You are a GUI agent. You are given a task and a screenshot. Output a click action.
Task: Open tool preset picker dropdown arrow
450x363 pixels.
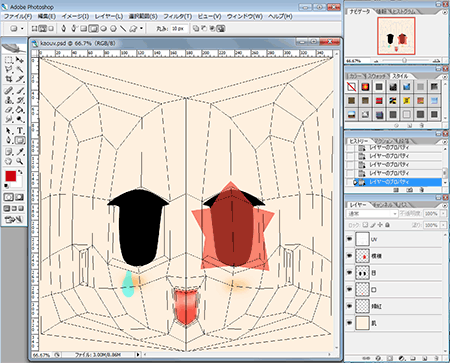22,29
